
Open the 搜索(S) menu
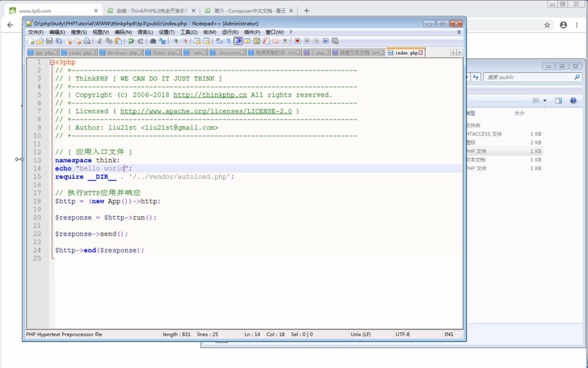tap(79, 32)
